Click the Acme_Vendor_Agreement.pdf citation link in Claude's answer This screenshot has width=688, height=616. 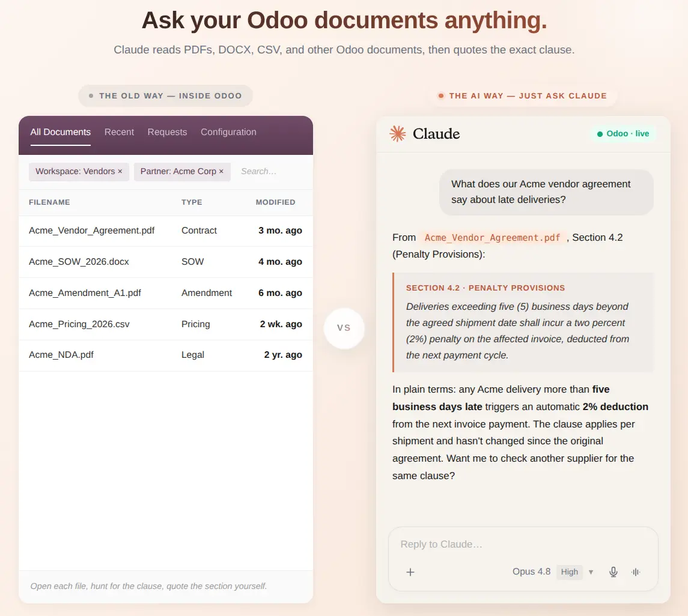click(x=492, y=238)
